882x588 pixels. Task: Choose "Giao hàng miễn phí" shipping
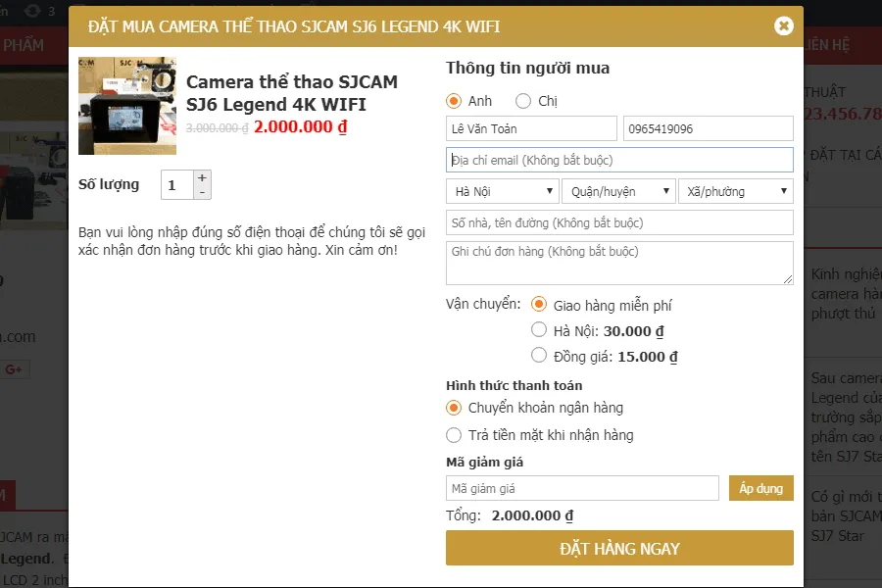click(x=539, y=304)
